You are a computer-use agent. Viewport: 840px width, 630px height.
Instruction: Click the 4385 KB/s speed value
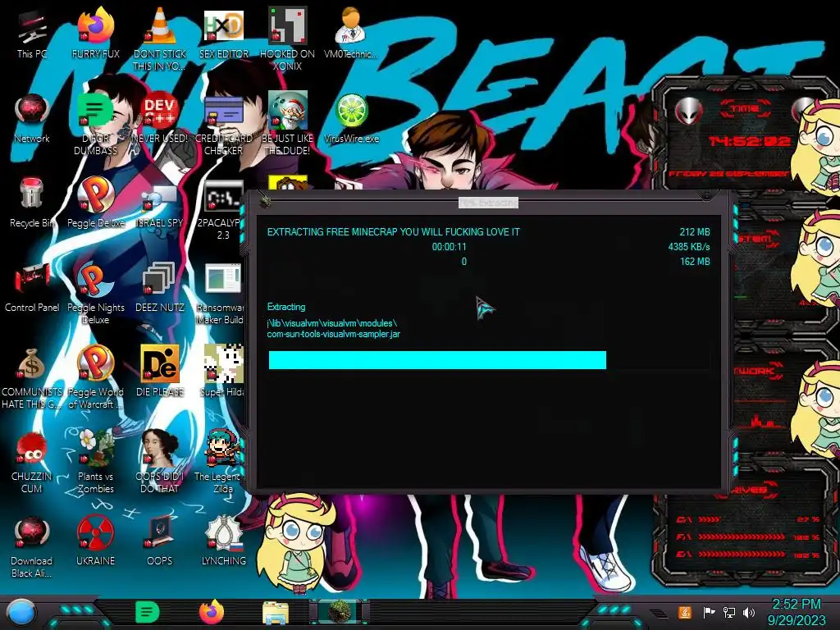(689, 247)
